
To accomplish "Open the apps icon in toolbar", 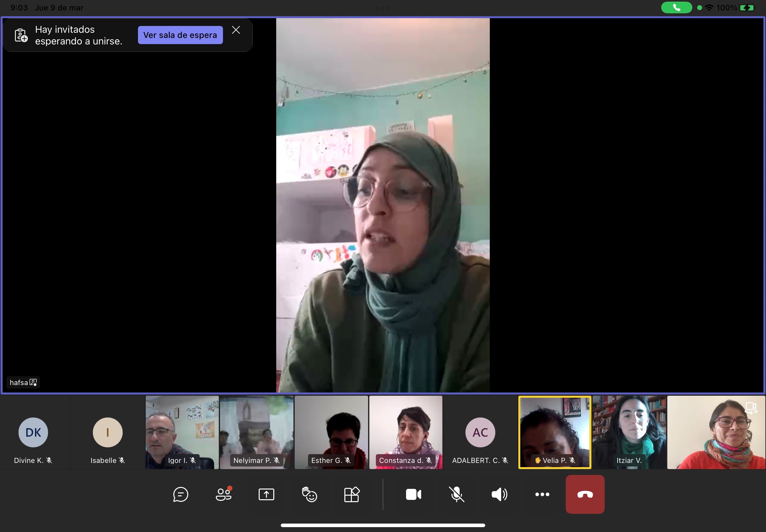I will 352,494.
